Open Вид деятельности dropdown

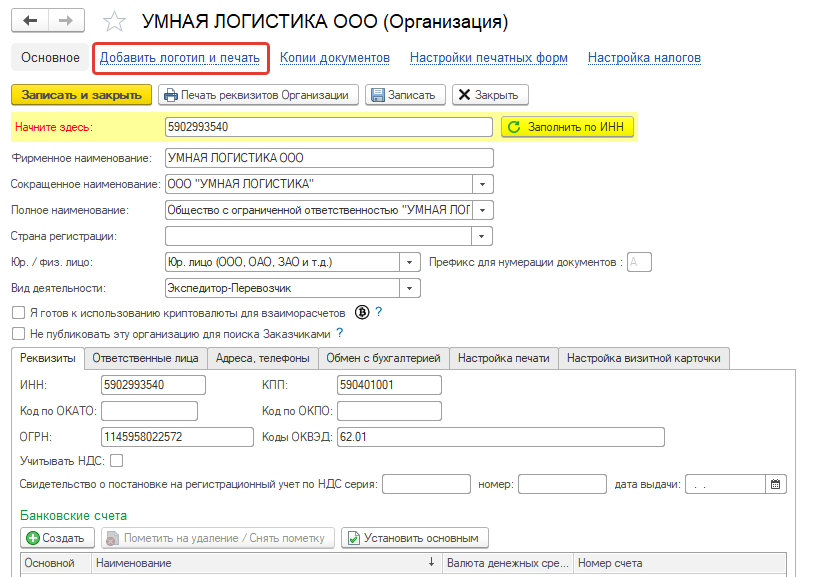click(410, 288)
